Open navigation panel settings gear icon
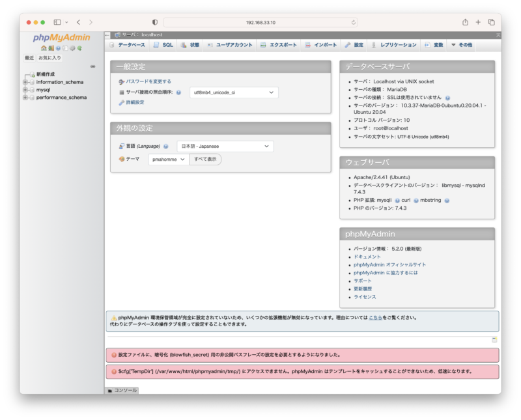The width and height of the screenshot is (521, 420). [72, 48]
